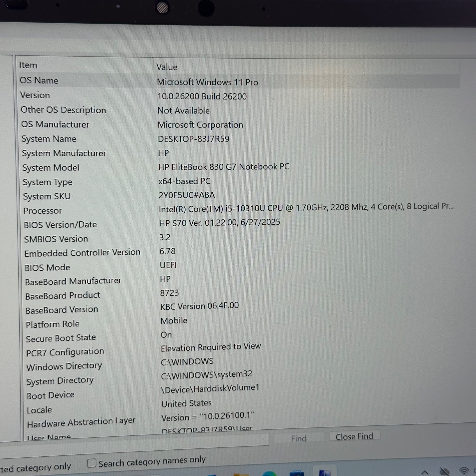Select the Secure Boot State row
This screenshot has width=476, height=476.
pos(61,338)
